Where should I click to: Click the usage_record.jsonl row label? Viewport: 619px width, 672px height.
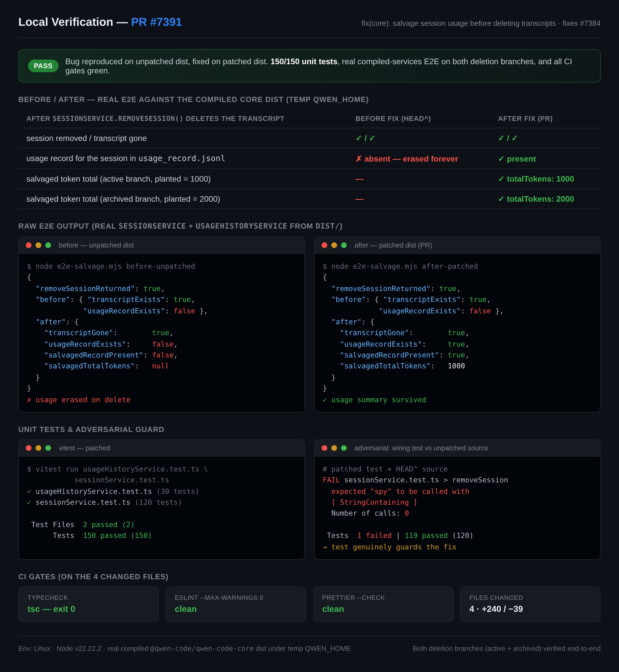pyautogui.click(x=126, y=158)
